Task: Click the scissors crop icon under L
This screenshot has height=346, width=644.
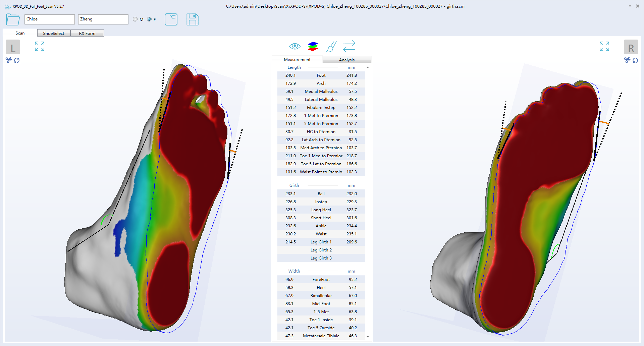Action: (x=9, y=60)
